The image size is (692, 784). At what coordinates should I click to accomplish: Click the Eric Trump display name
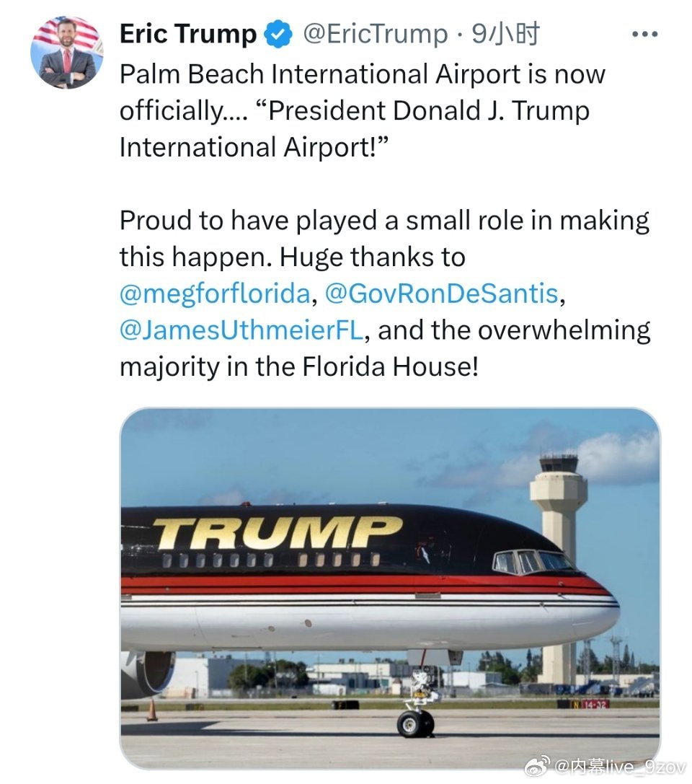[x=188, y=35]
